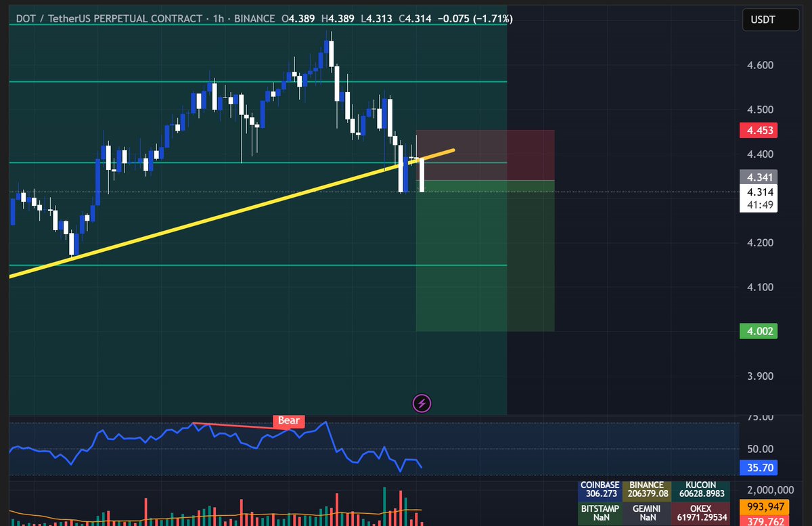812x526 pixels.
Task: Click the 4.100 price axis label
Action: pos(761,287)
